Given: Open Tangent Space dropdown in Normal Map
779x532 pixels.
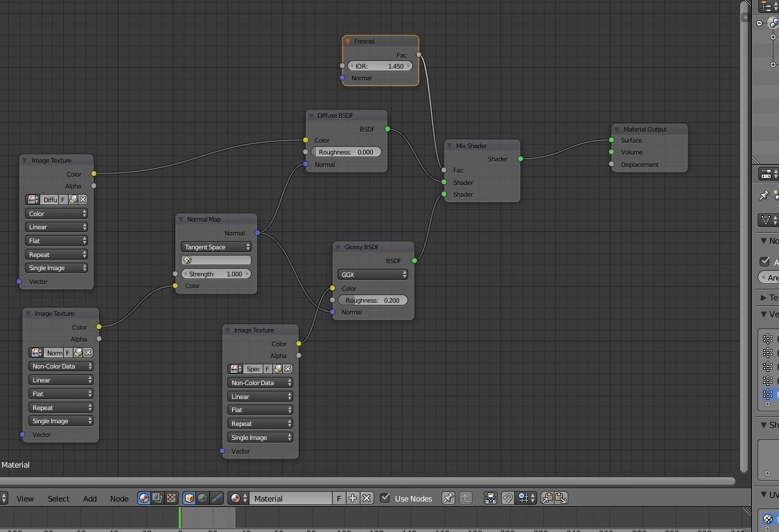Looking at the screenshot, I should 216,247.
